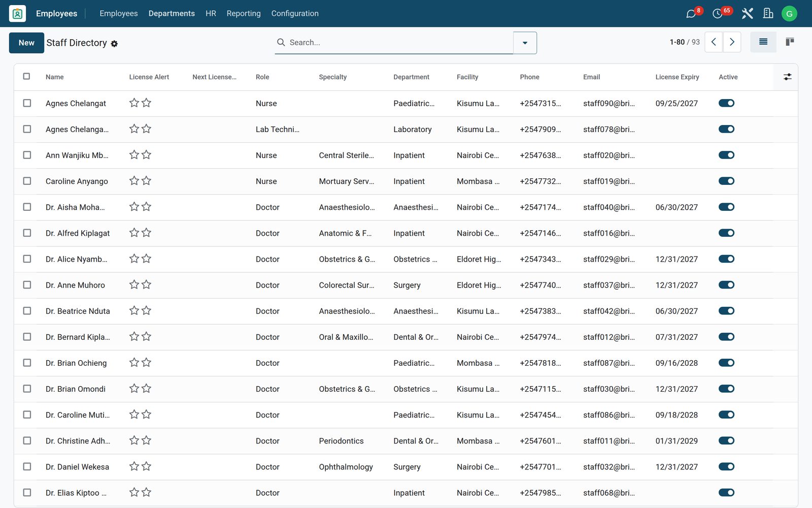Star the first license alert for Agnes Chelangat
The height and width of the screenshot is (508, 812).
pyautogui.click(x=134, y=103)
